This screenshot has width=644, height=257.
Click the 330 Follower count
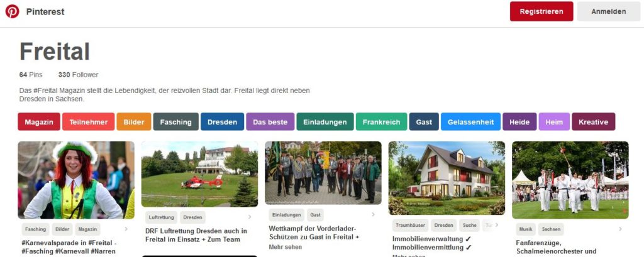79,75
